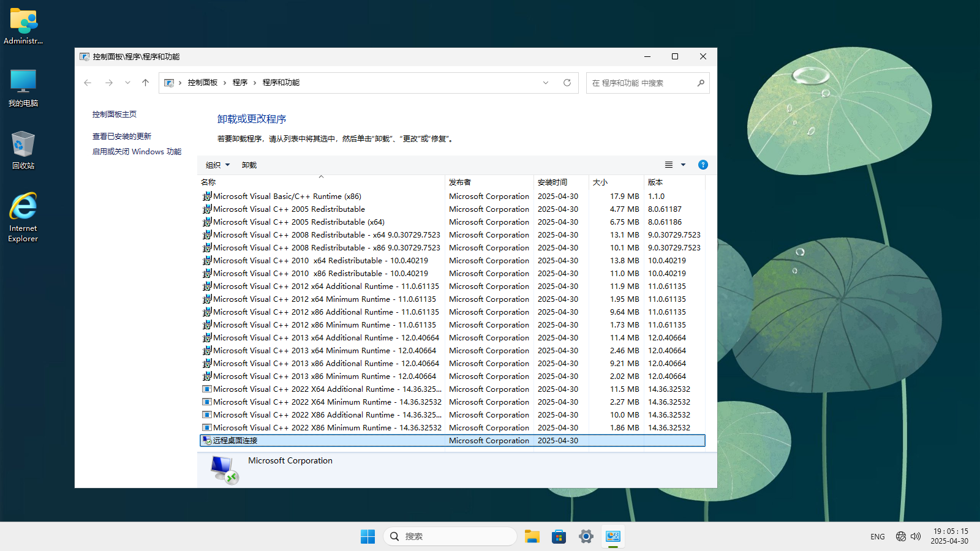Click the 17.9 MB size cell
980x551 pixels.
coord(624,197)
